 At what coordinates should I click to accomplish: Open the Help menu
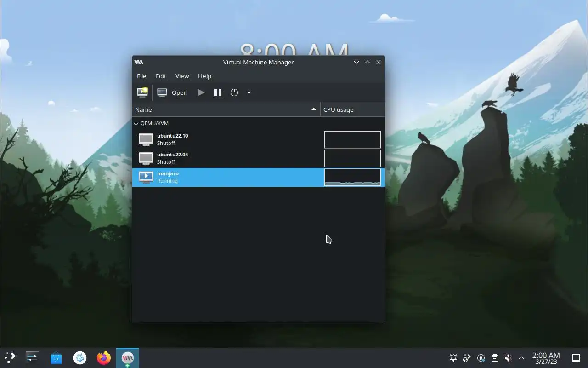[204, 76]
